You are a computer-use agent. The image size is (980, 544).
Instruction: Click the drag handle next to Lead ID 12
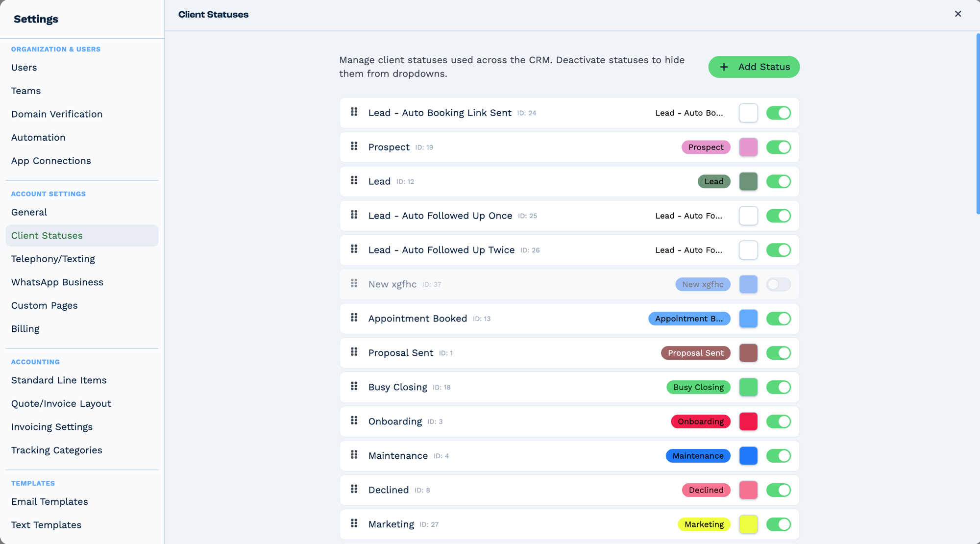click(354, 181)
